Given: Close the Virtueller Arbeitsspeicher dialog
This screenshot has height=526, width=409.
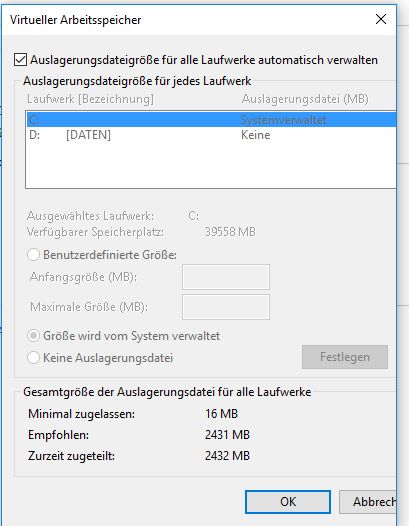Looking at the screenshot, I should coord(381,19).
